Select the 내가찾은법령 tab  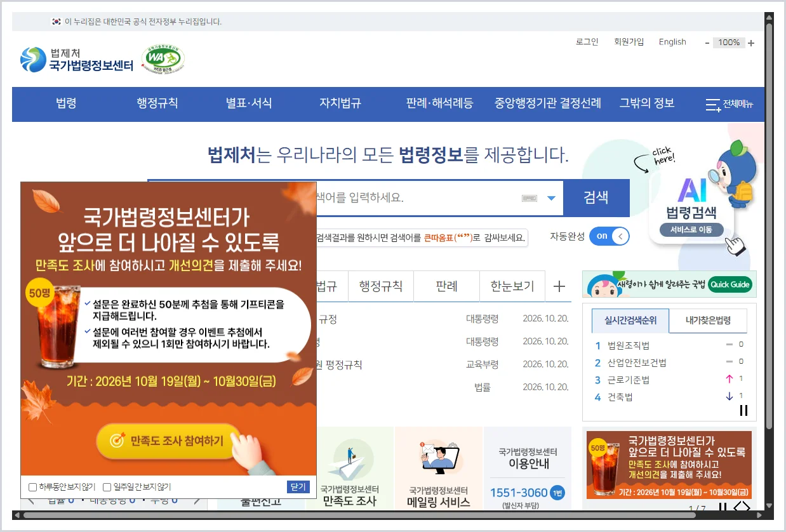coord(708,321)
